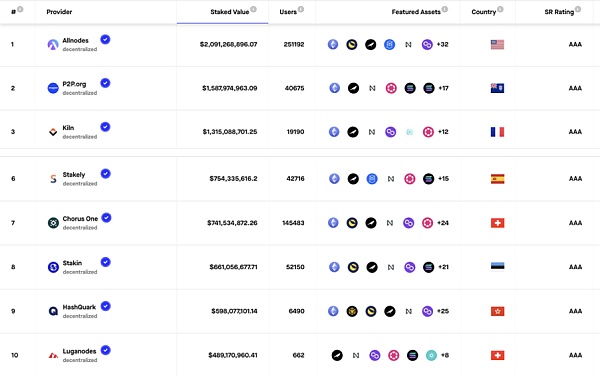Click the Polygon asset icon in Allnodes row
600x376 pixels.
[x=427, y=44]
